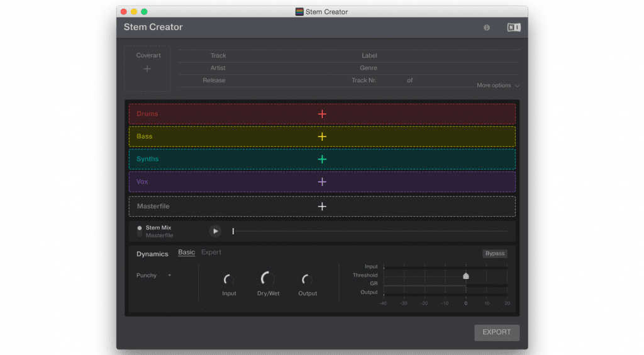Open the Native Instruments logo icon
The height and width of the screenshot is (355, 644).
[x=513, y=28]
